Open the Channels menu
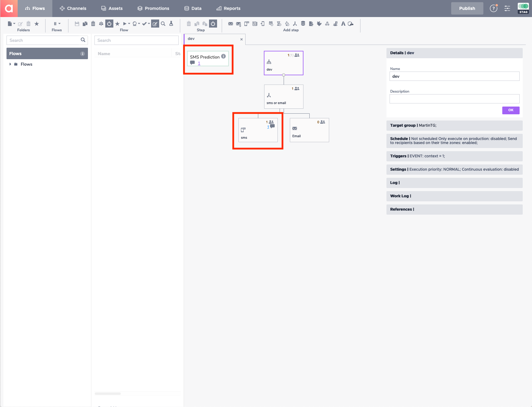 (x=73, y=8)
